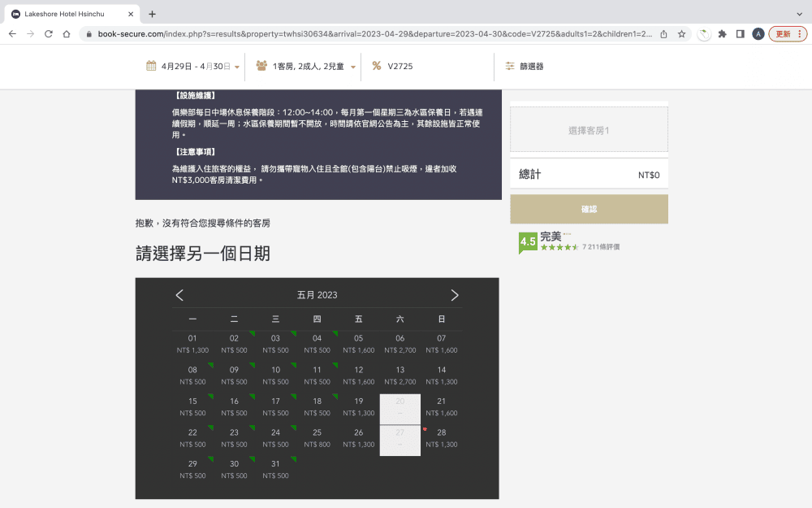Open the Chrome profile menu avatar
This screenshot has width=812, height=508.
758,34
